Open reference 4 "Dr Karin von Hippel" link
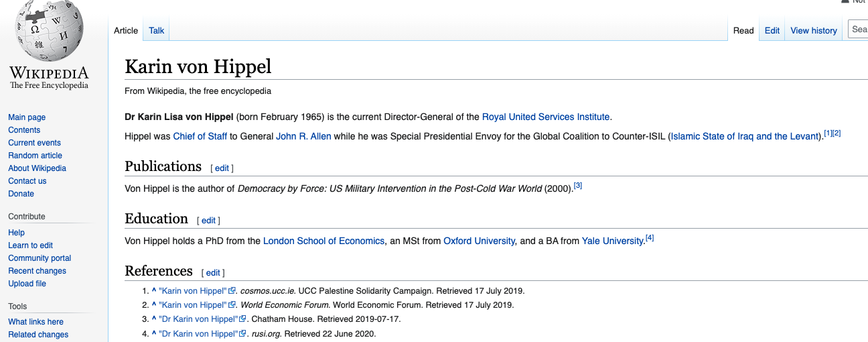 (198, 333)
